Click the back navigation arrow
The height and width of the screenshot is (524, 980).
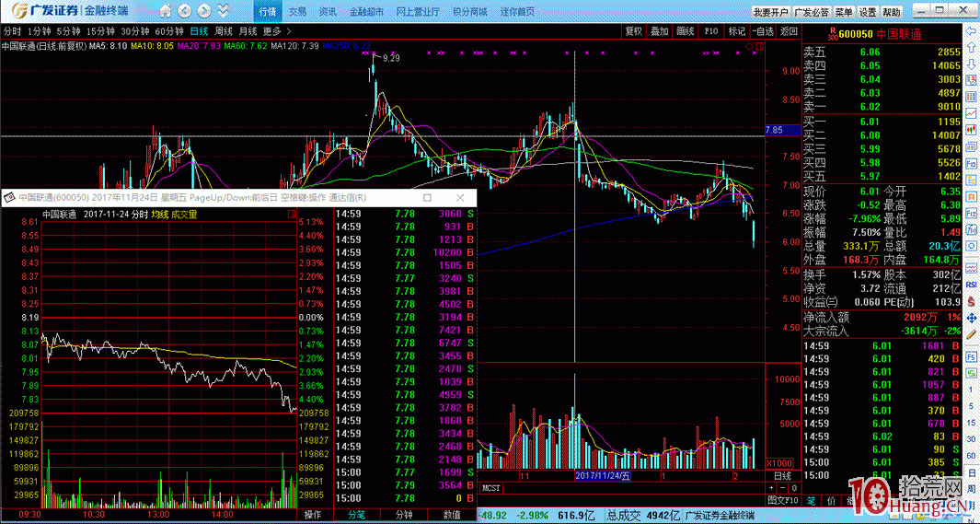pos(185,11)
